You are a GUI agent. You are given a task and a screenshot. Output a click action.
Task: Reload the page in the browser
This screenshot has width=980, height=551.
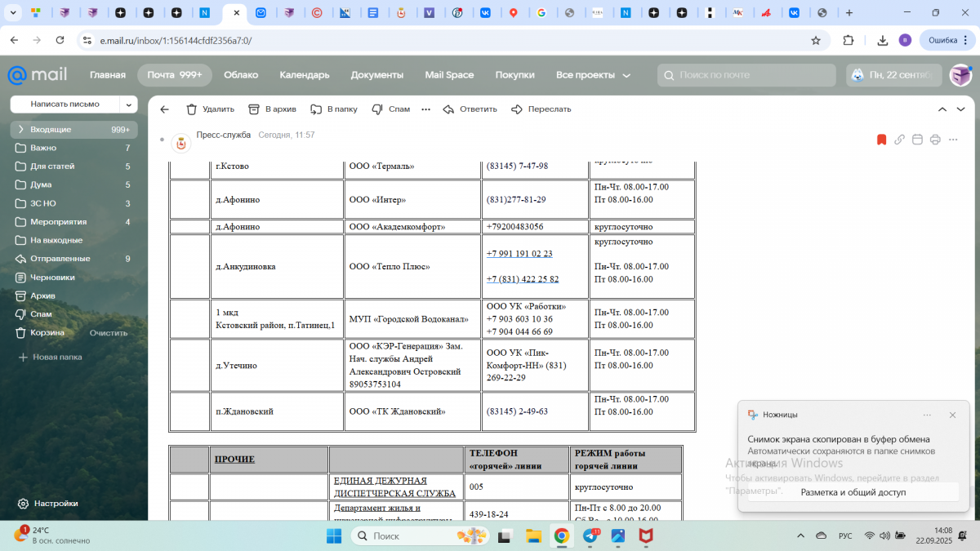point(59,40)
